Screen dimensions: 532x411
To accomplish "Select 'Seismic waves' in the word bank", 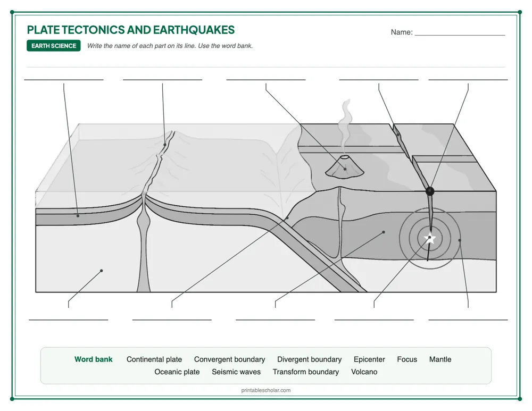I will click(x=236, y=372).
